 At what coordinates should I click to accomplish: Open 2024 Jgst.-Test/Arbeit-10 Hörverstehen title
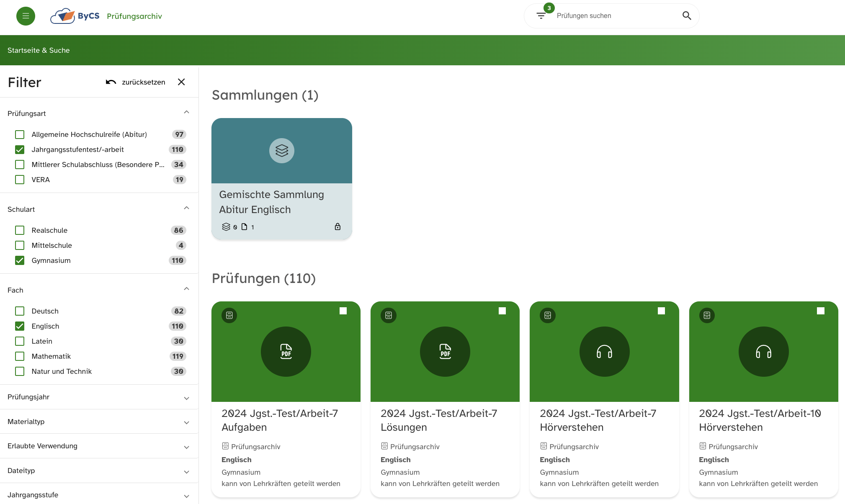pos(760,420)
